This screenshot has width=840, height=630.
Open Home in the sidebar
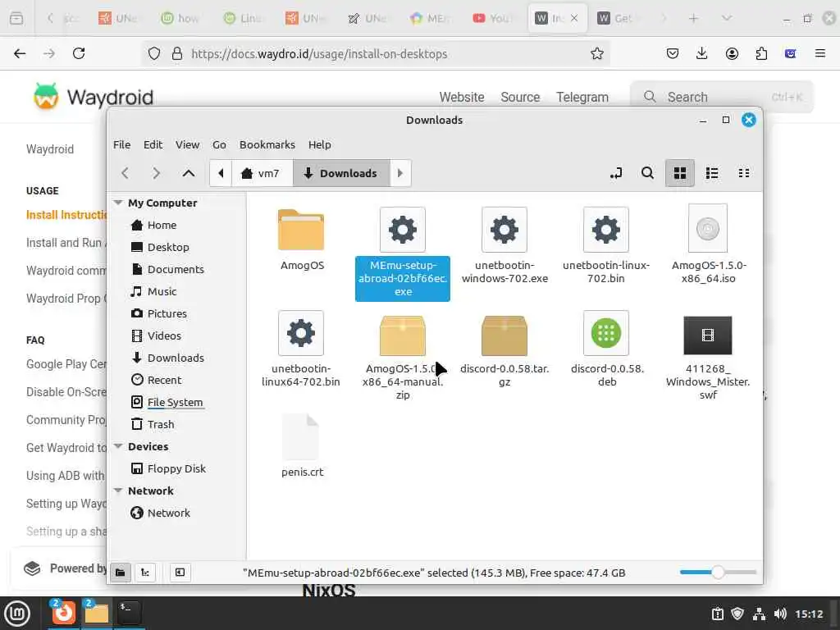tap(162, 225)
